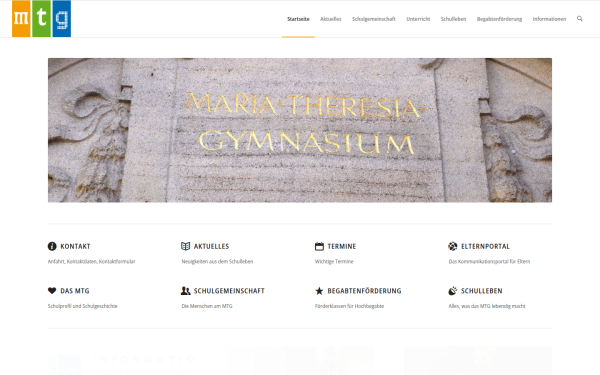Follow the SCHULGEMEINSCHAFT heading link
The height and width of the screenshot is (375, 600).
click(x=229, y=291)
